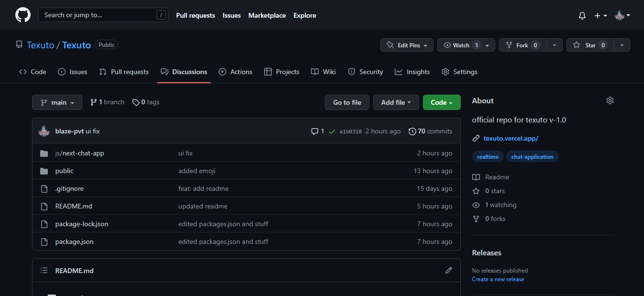
Task: Click the Fork button
Action: coord(522,45)
